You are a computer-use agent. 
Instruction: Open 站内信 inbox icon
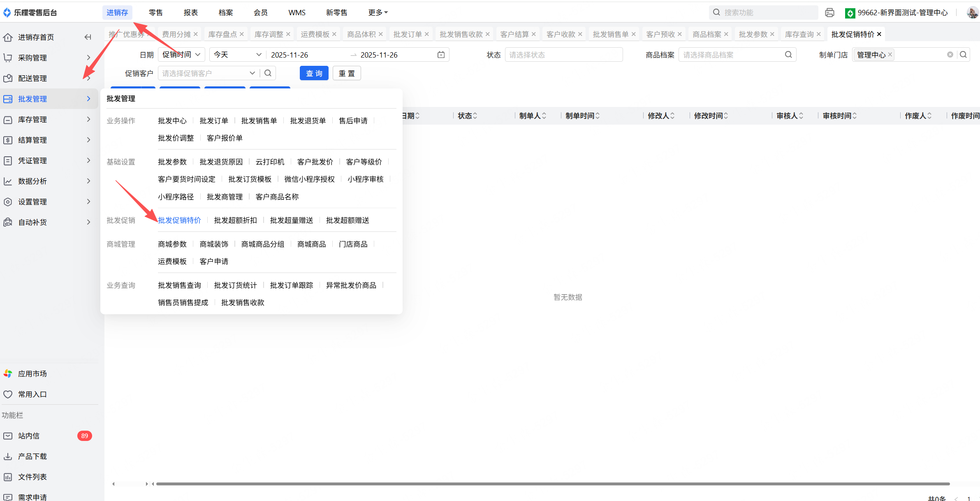click(8, 436)
